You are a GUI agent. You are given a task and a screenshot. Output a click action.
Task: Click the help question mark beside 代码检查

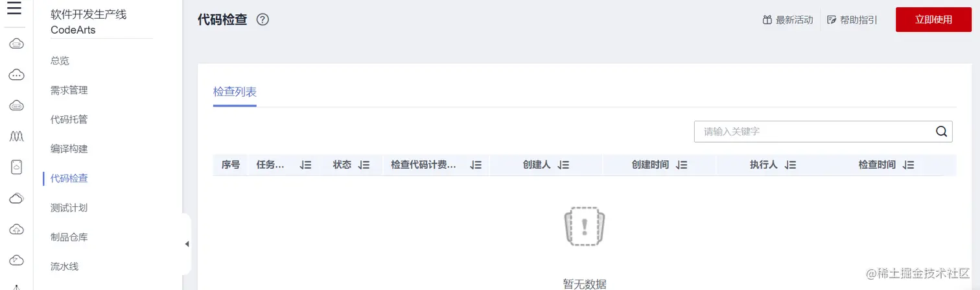[262, 19]
